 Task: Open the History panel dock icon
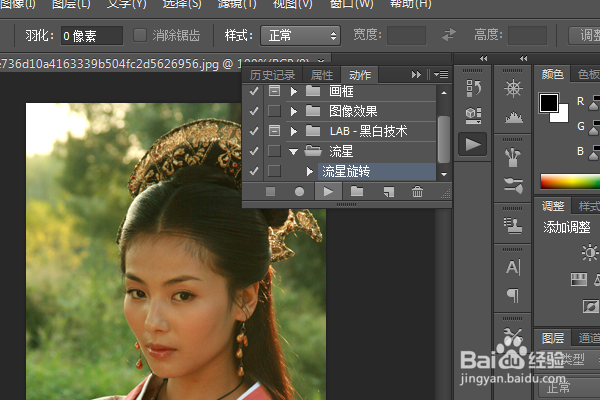click(x=473, y=88)
